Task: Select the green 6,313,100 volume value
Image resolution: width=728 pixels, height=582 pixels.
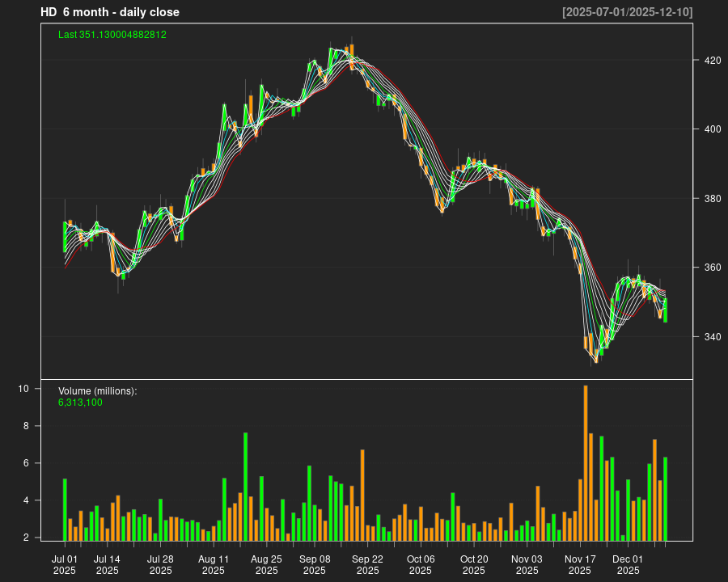Action: pos(80,403)
